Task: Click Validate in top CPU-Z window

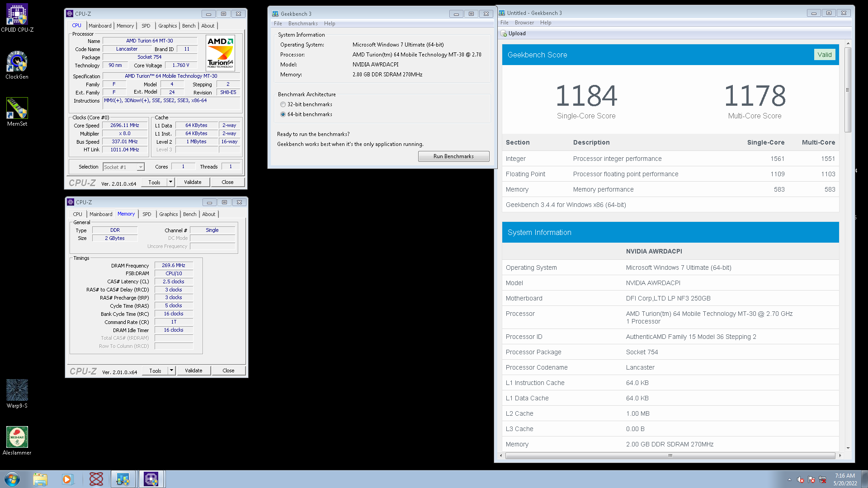Action: pyautogui.click(x=193, y=182)
